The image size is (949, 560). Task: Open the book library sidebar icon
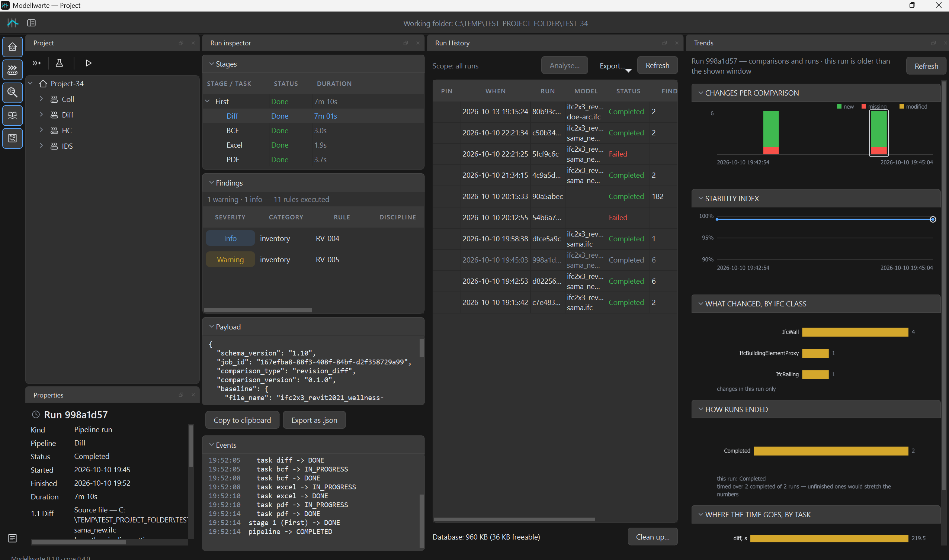click(x=12, y=115)
